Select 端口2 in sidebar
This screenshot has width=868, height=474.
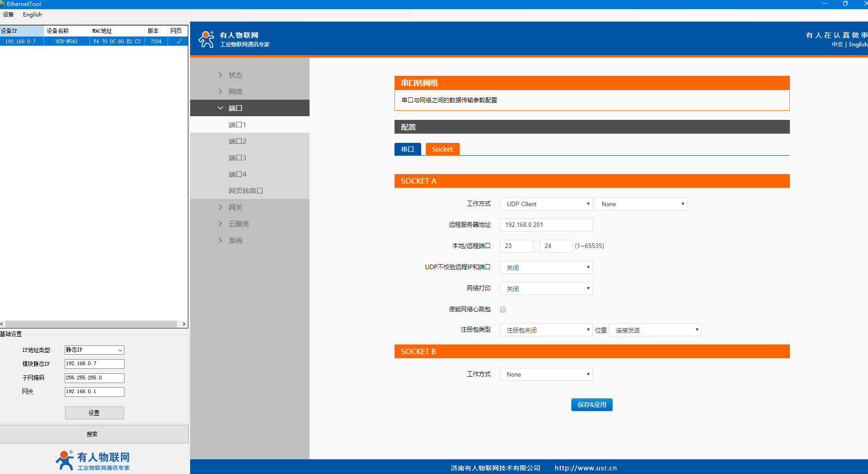tap(237, 141)
